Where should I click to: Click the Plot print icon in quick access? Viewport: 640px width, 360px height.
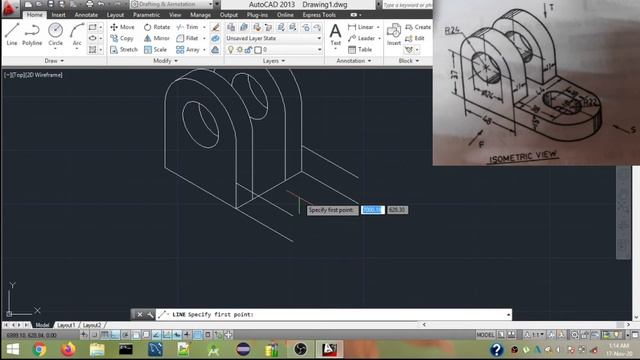coord(89,4)
